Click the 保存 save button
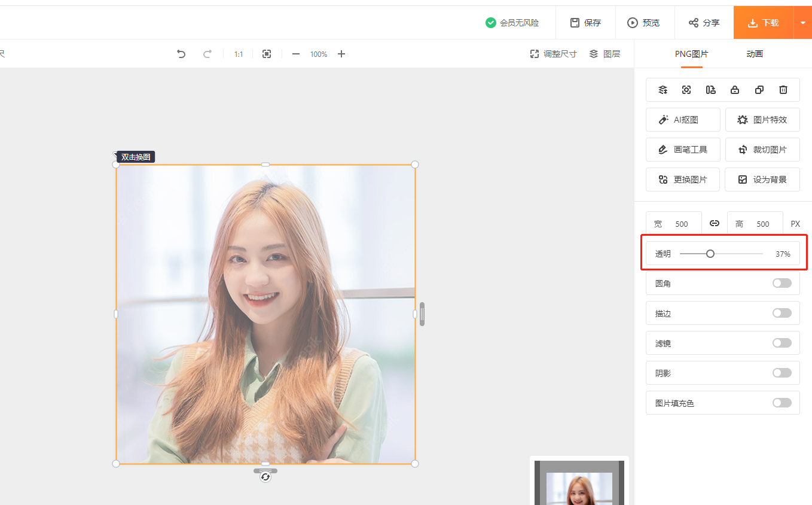The height and width of the screenshot is (505, 812). tap(585, 23)
